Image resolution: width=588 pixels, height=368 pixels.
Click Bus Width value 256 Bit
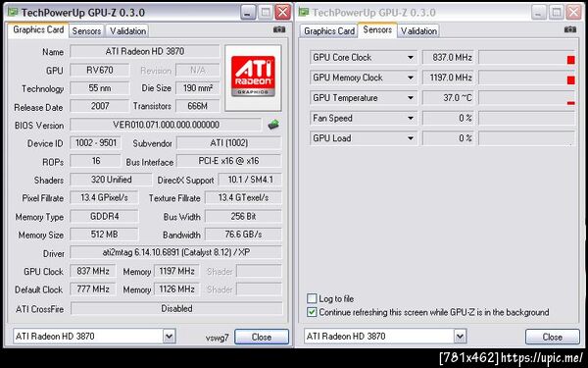coord(243,216)
